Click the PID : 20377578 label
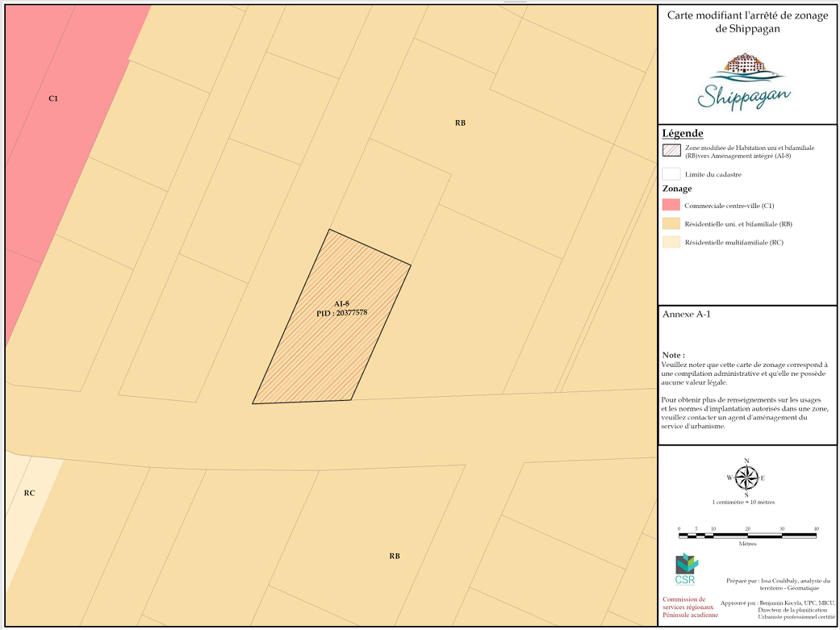 pyautogui.click(x=342, y=312)
